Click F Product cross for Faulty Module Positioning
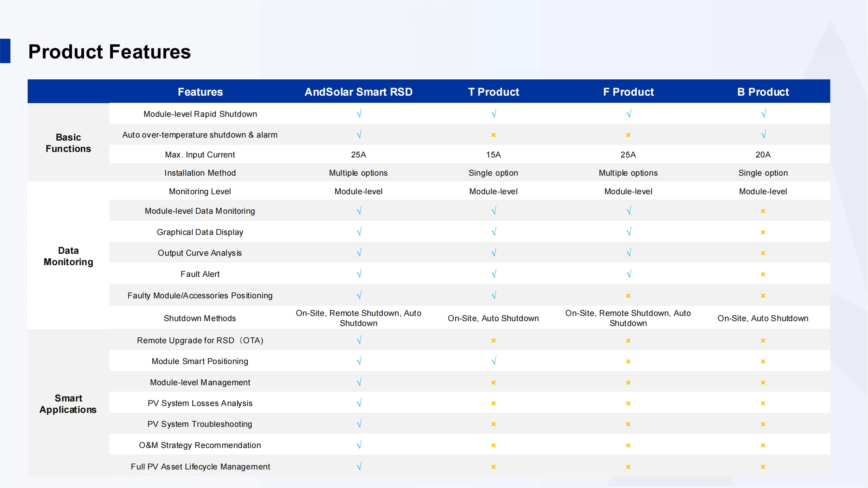 pyautogui.click(x=628, y=296)
